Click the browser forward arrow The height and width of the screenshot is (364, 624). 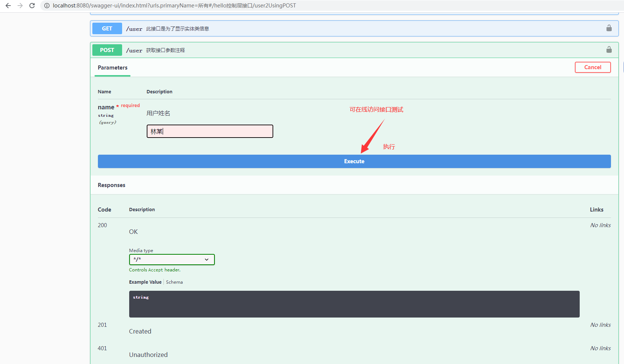pyautogui.click(x=20, y=6)
